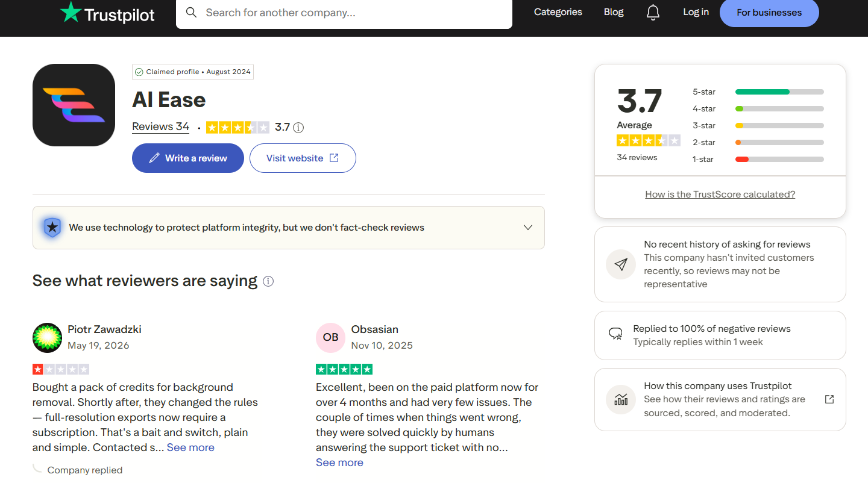The image size is (868, 483).
Task: Open How is the TrustScore calculated link
Action: coord(720,195)
